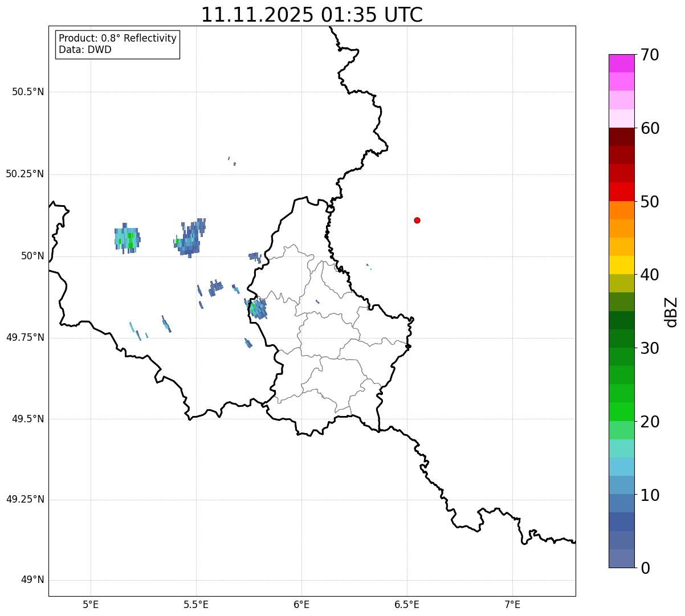Image resolution: width=685 pixels, height=616 pixels.
Task: Click the plot title '11.11.2025 01:35 UTC'
Action: click(x=312, y=15)
